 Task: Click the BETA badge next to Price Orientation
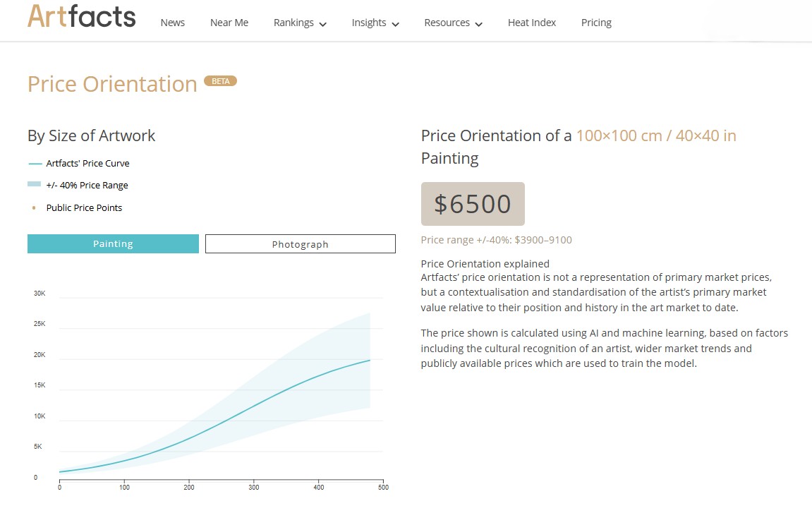[220, 81]
